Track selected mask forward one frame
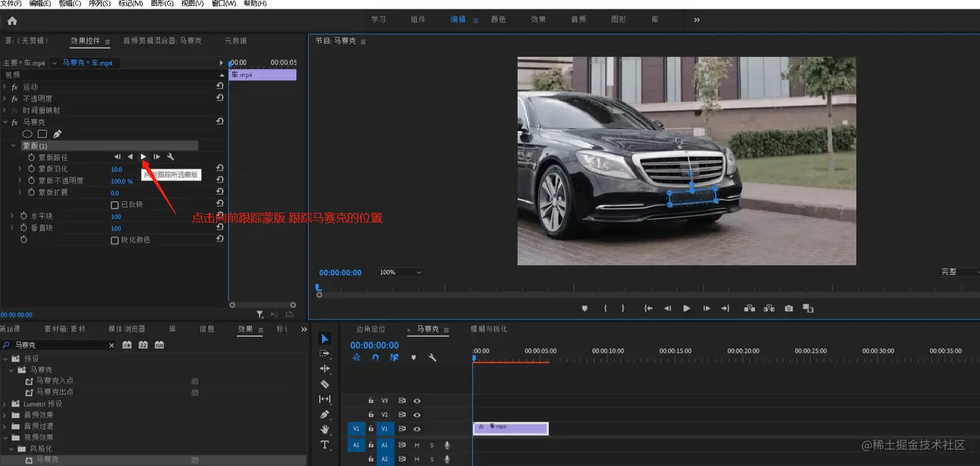The height and width of the screenshot is (466, 980). (x=157, y=157)
